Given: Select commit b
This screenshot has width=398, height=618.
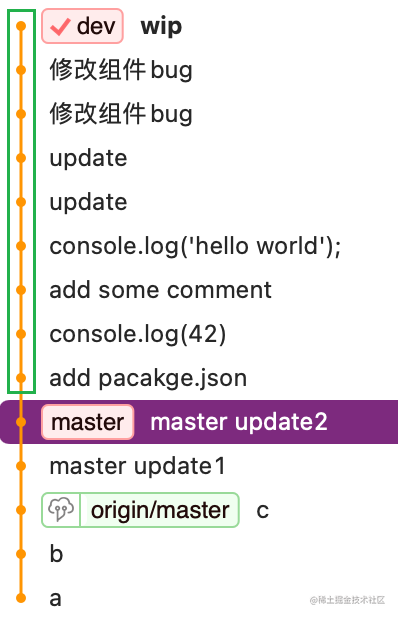Looking at the screenshot, I should (x=56, y=554).
